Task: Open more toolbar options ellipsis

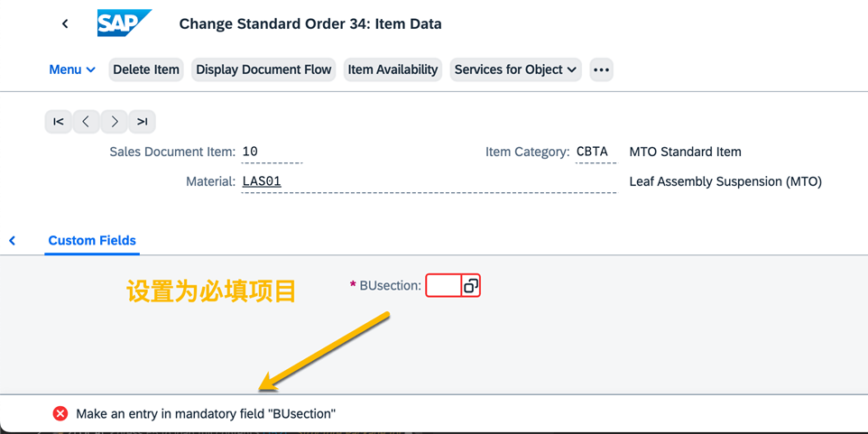Action: pos(601,69)
